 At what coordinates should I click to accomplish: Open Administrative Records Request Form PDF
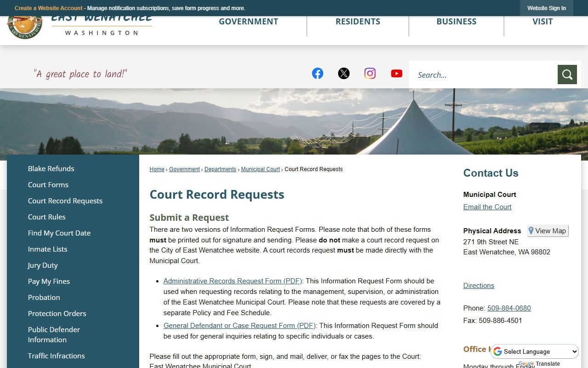click(x=233, y=281)
